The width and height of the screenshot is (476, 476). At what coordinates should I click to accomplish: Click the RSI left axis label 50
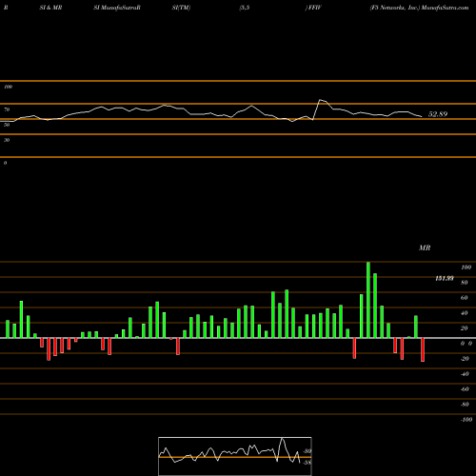point(7,125)
